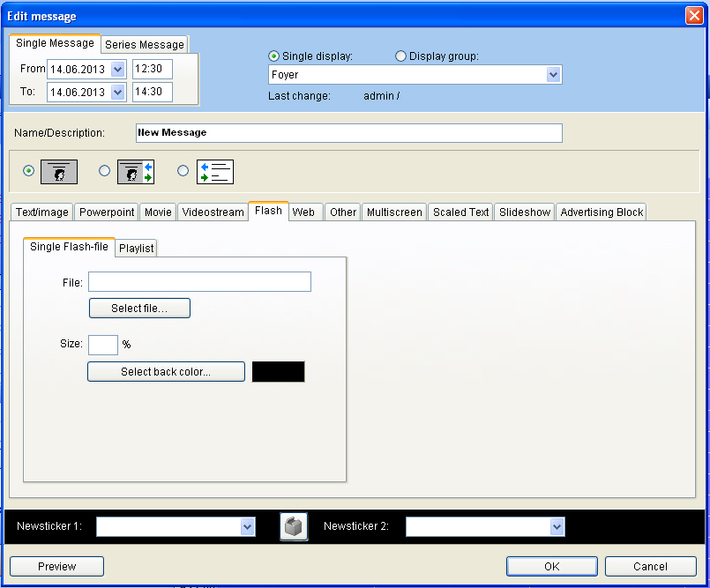Open the Powerpoint tab

pos(107,212)
